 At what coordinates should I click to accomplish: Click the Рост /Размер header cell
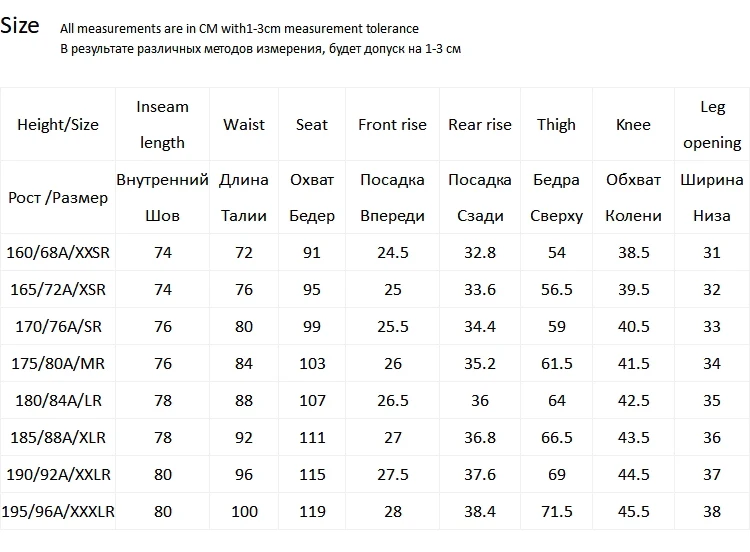click(58, 198)
